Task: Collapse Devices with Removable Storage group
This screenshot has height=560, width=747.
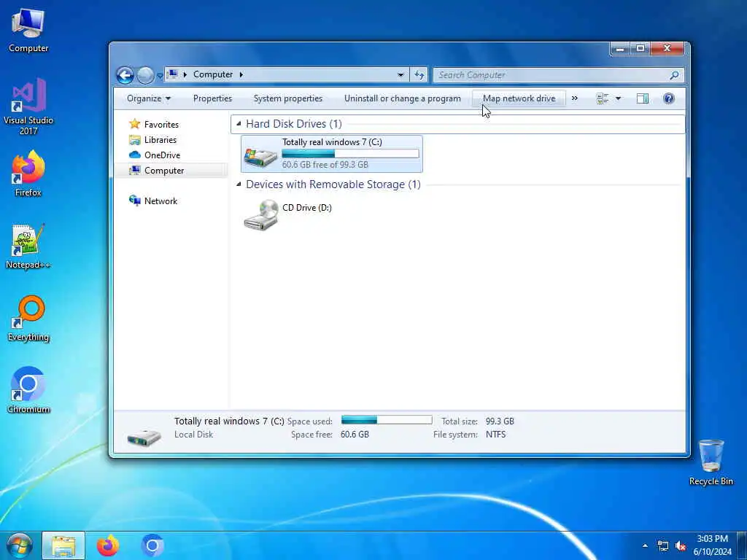Action: click(239, 184)
